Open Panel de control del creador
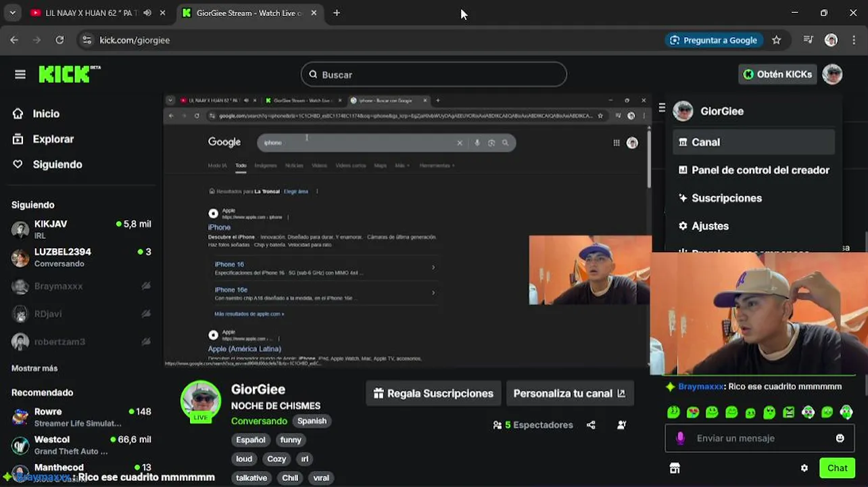Screen dimensions: 868x487 click(754, 170)
